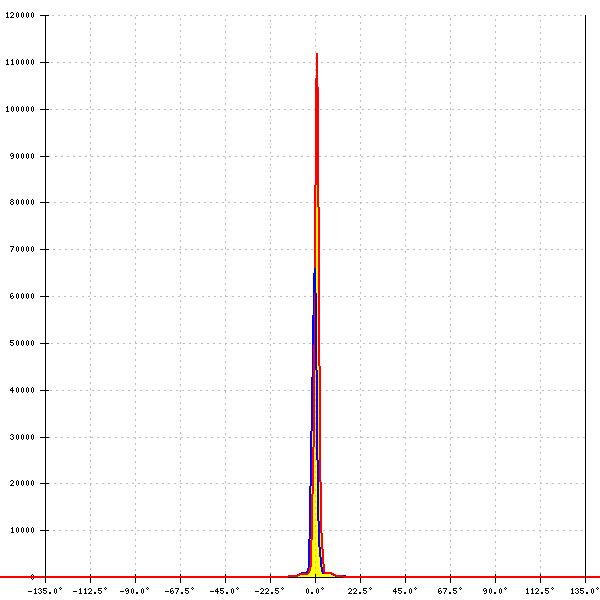Image resolution: width=600 pixels, height=600 pixels.
Task: Click the 120000 y-axis label
Action: tap(20, 15)
